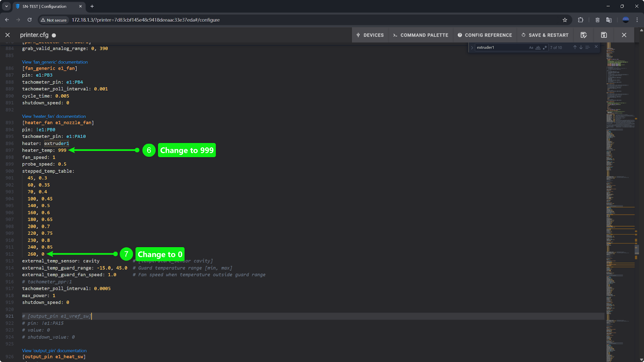Click the 'heater: extruder1' line
The height and width of the screenshot is (362, 644).
45,144
